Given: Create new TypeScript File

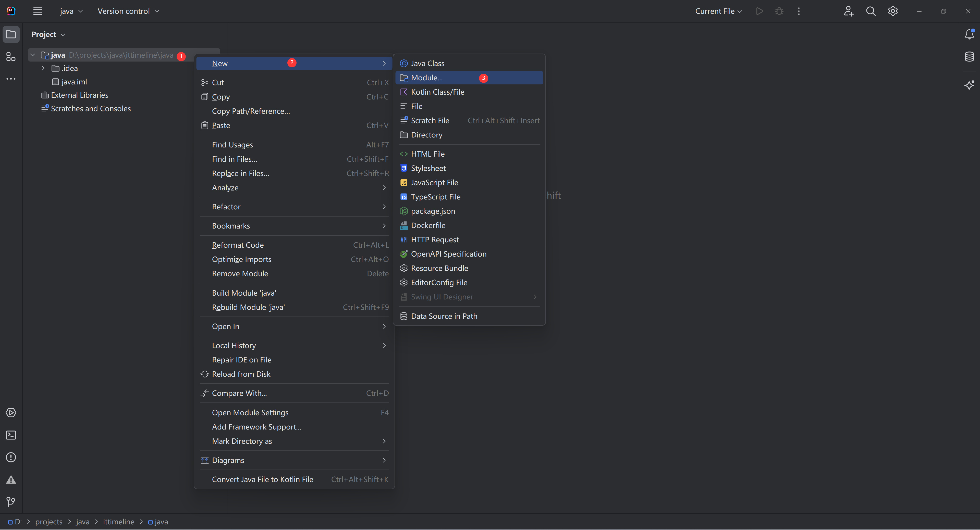Looking at the screenshot, I should tap(469, 197).
